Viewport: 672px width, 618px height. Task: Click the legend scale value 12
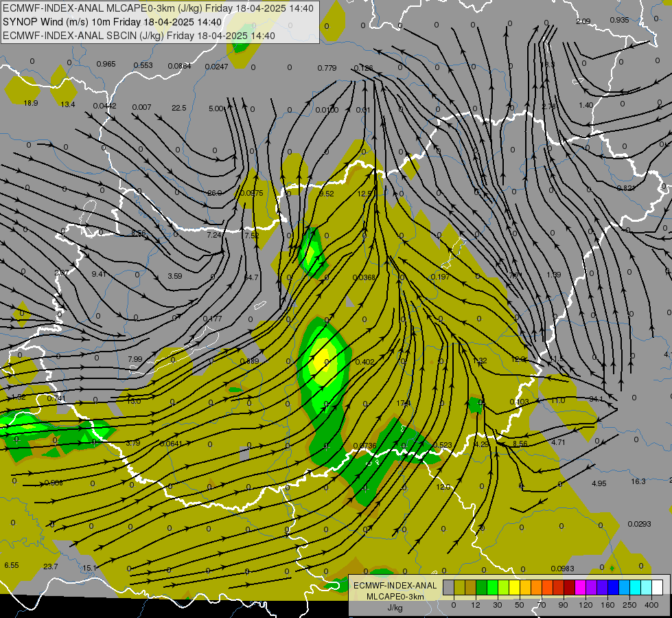point(475,605)
